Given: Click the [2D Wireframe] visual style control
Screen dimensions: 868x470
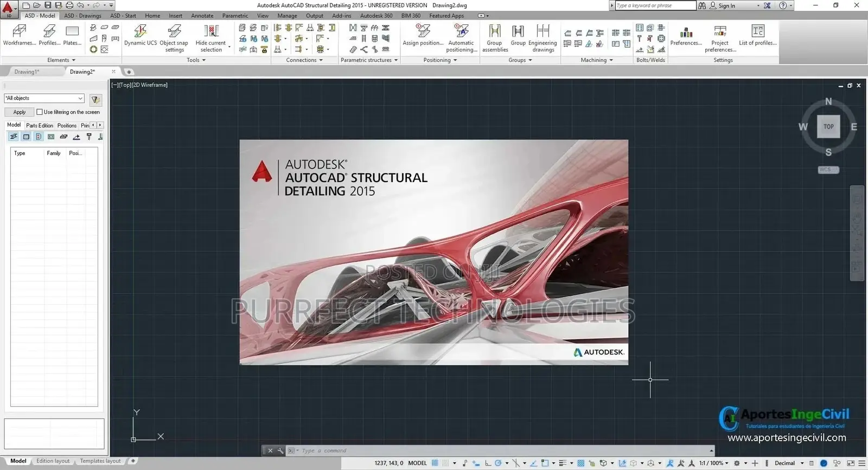Looking at the screenshot, I should [150, 85].
